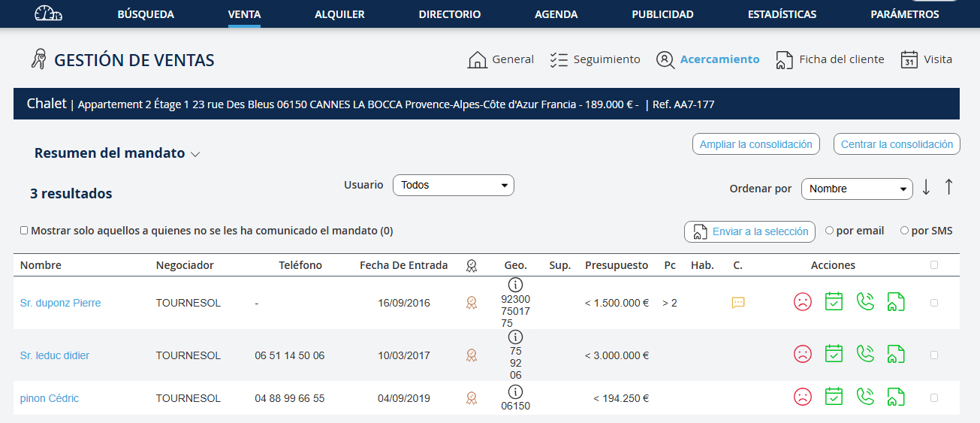Sort results with the down arrow
This screenshot has height=423, width=980.
point(926,188)
